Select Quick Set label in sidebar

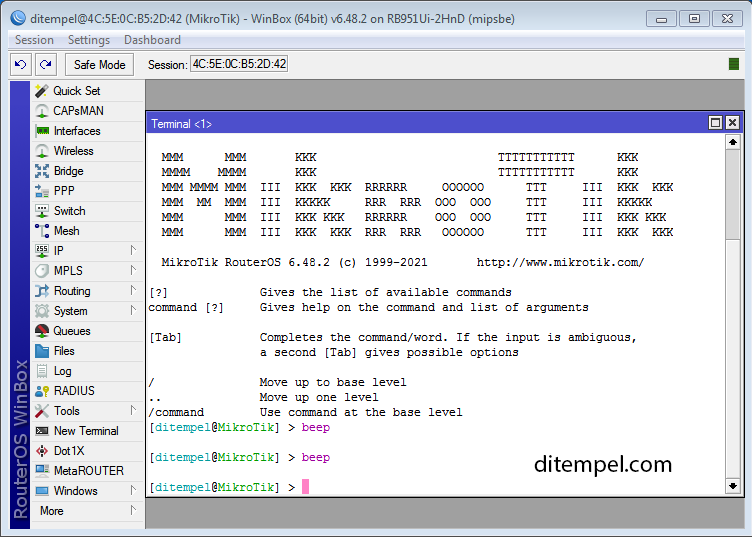click(x=77, y=91)
